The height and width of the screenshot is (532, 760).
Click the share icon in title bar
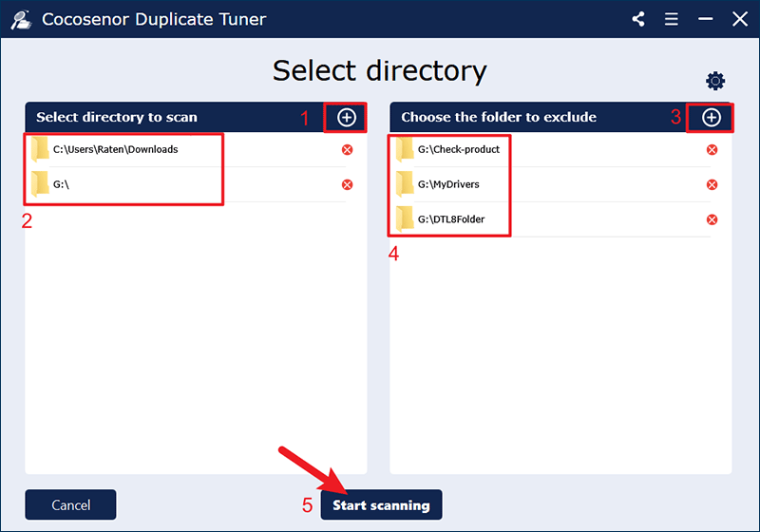pyautogui.click(x=638, y=19)
